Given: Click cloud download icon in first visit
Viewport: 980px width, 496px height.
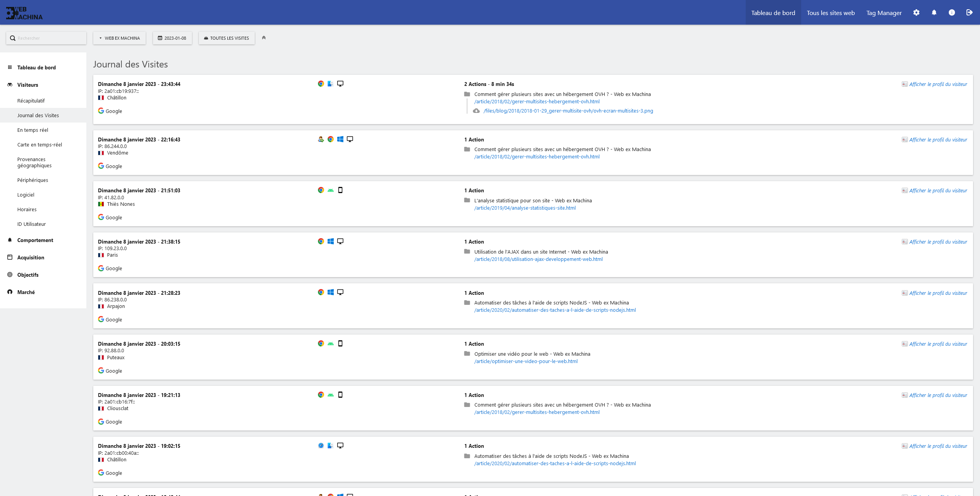Looking at the screenshot, I should tap(476, 111).
